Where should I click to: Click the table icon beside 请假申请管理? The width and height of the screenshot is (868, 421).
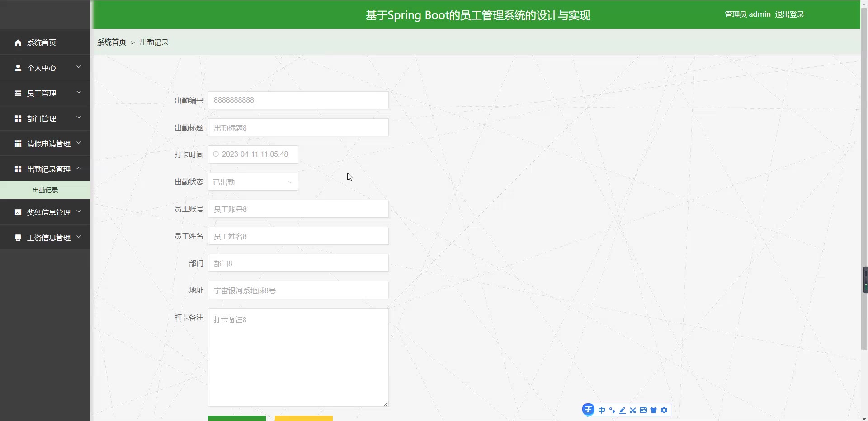18,144
